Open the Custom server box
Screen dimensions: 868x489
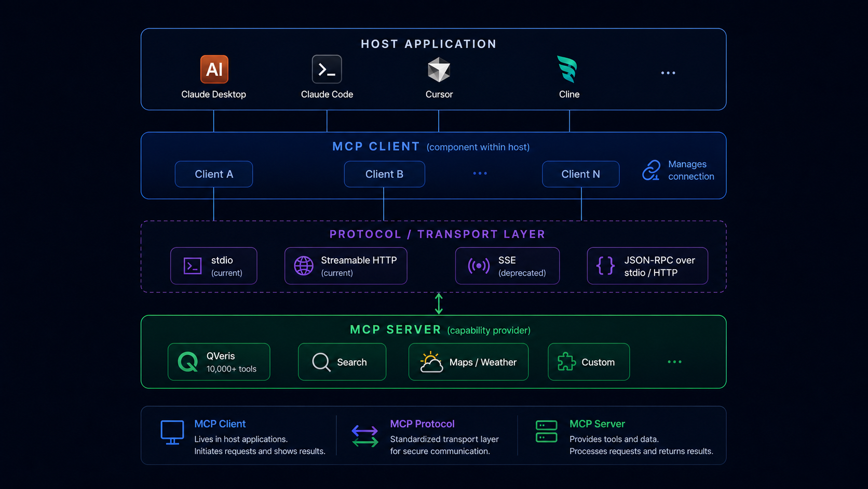click(589, 362)
